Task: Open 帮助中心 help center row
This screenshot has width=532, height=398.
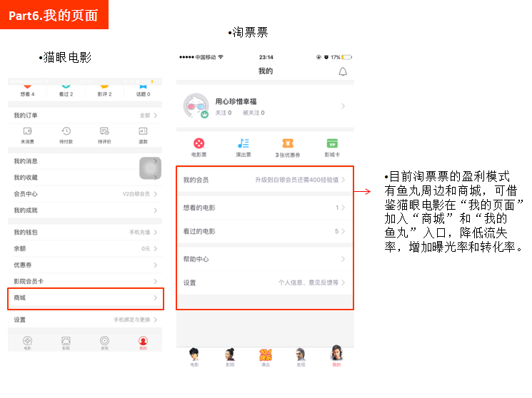Action: (265, 259)
